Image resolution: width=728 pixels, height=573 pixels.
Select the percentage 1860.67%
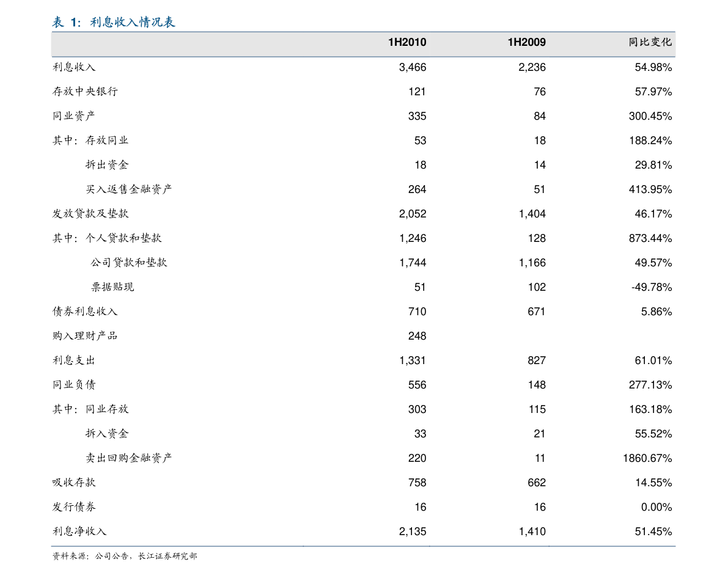click(x=647, y=458)
